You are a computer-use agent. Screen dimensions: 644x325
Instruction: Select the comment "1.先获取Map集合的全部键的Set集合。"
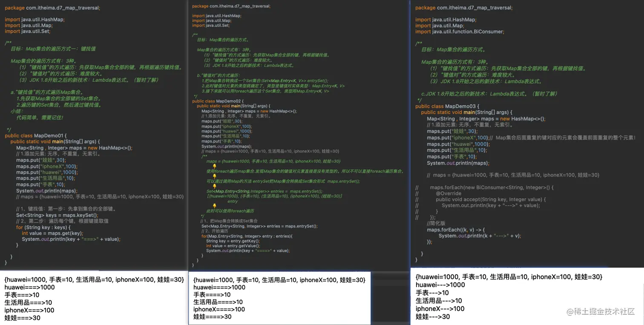(59, 98)
